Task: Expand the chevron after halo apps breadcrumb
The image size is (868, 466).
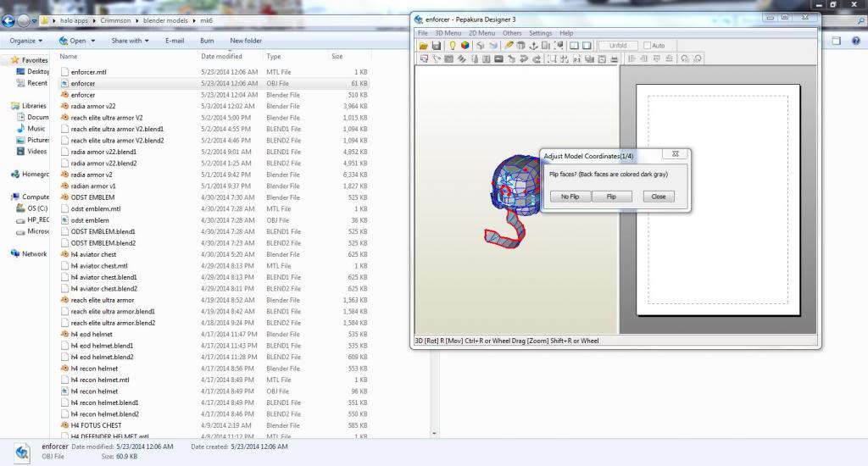Action: [x=95, y=20]
